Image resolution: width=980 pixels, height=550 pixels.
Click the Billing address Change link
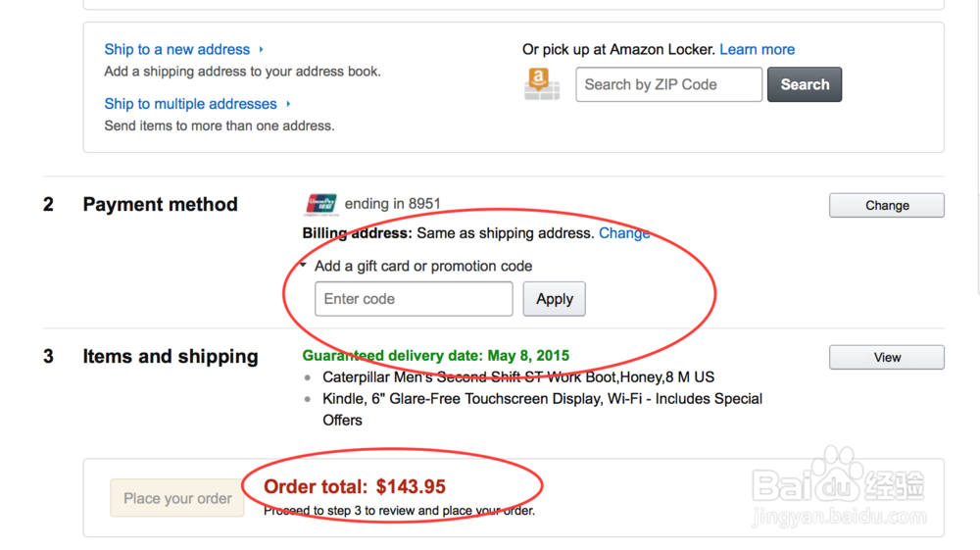(x=624, y=233)
